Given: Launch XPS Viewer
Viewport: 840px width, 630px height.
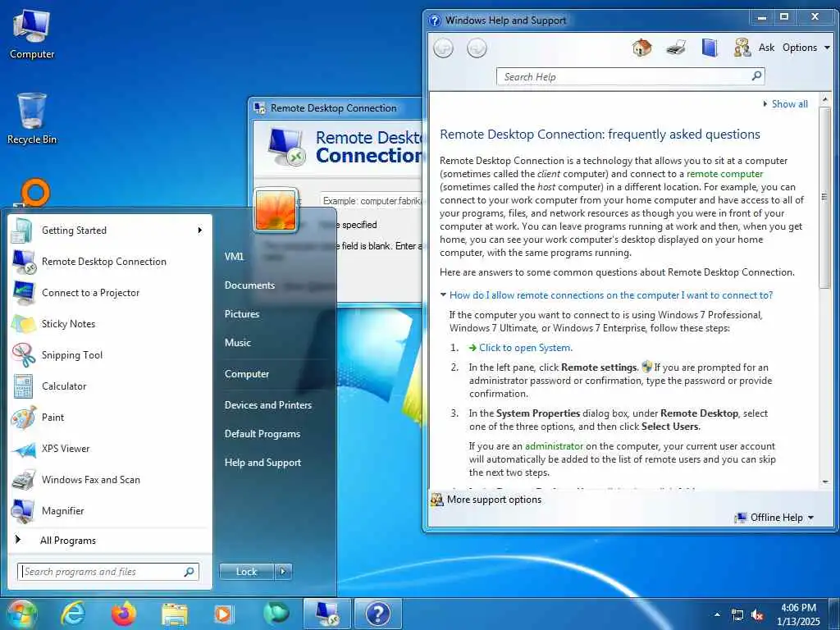Looking at the screenshot, I should click(110, 449).
